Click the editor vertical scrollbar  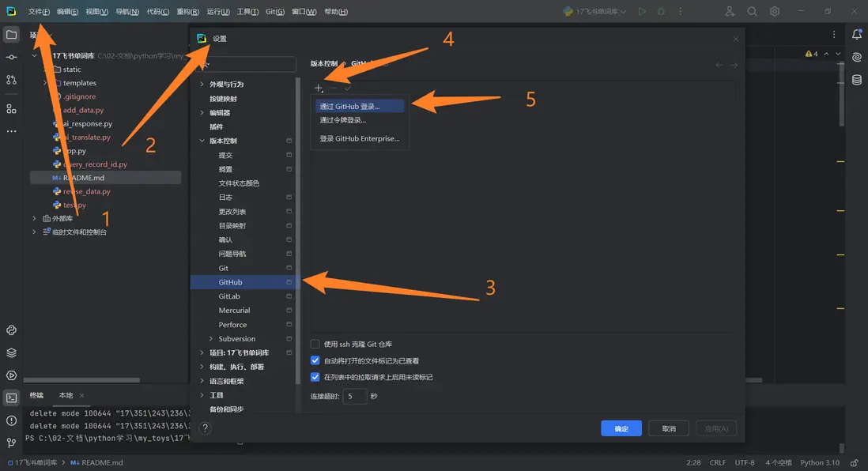(841, 94)
